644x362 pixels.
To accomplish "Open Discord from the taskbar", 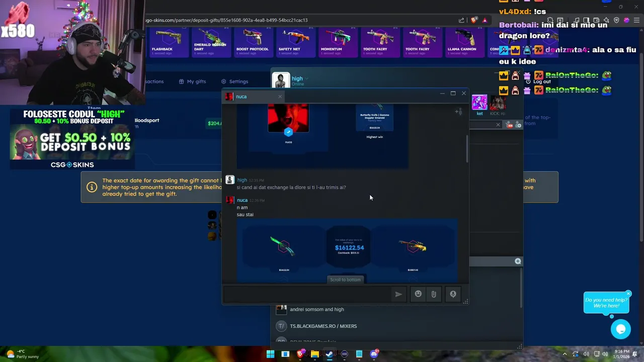I will click(x=374, y=354).
